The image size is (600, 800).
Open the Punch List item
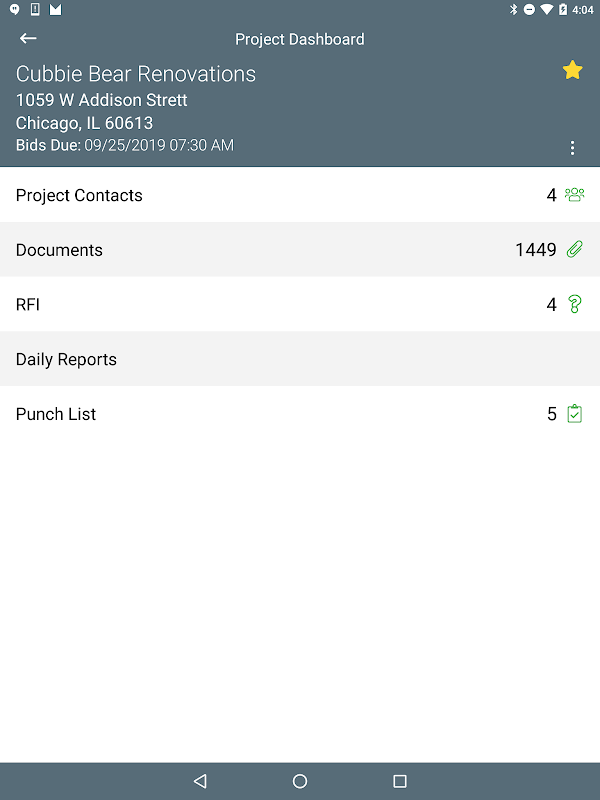tap(56, 414)
